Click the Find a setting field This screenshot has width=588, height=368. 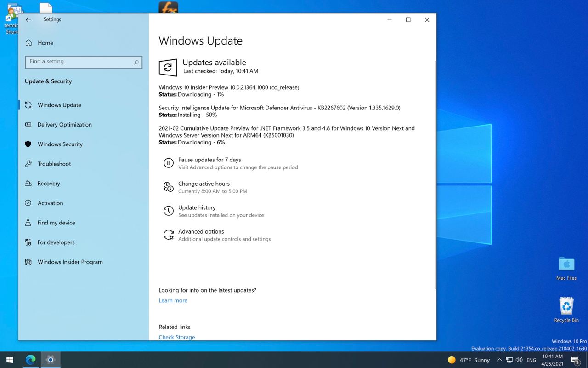[84, 62]
